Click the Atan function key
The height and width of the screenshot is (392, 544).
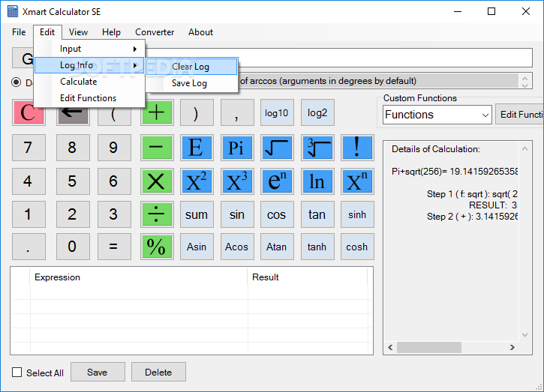coord(277,247)
